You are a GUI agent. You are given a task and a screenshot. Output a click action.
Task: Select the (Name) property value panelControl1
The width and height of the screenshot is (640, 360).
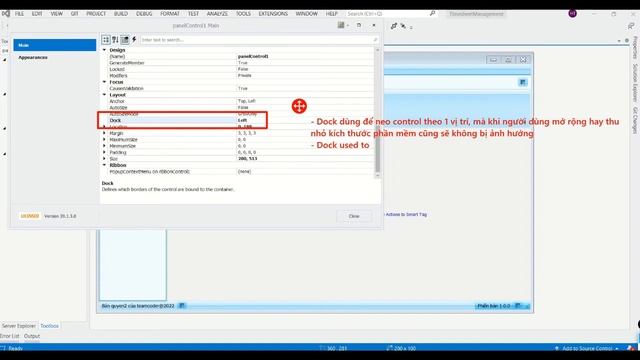pyautogui.click(x=253, y=56)
